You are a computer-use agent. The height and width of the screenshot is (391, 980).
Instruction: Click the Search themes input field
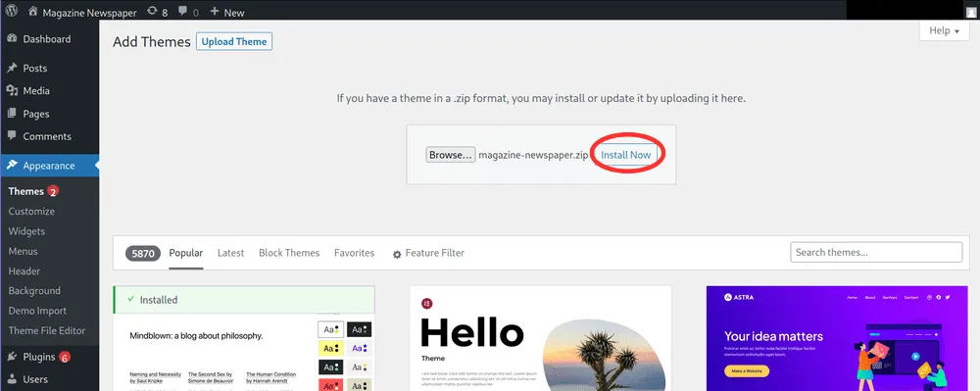point(876,253)
